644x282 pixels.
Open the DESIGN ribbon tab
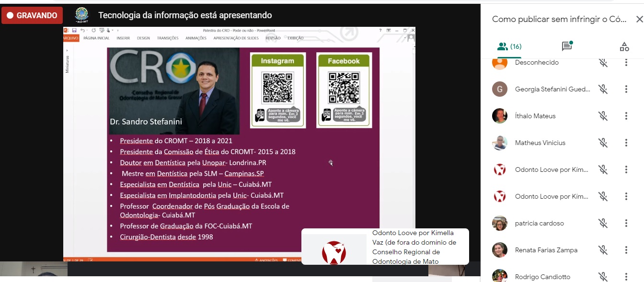click(143, 38)
